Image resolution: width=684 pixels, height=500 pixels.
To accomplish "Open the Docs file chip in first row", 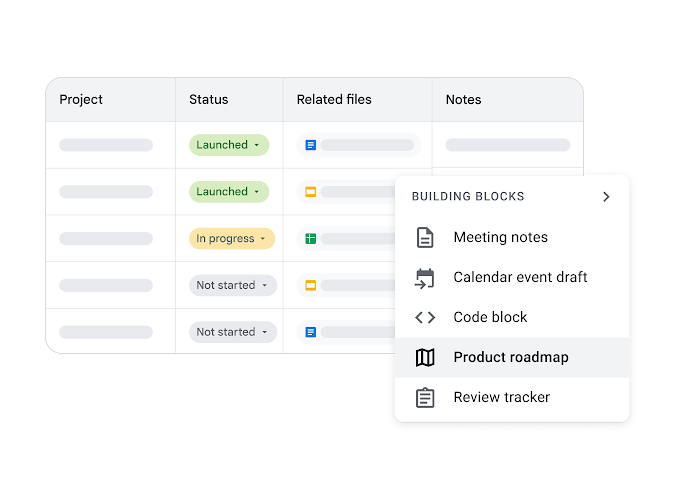I will (359, 145).
